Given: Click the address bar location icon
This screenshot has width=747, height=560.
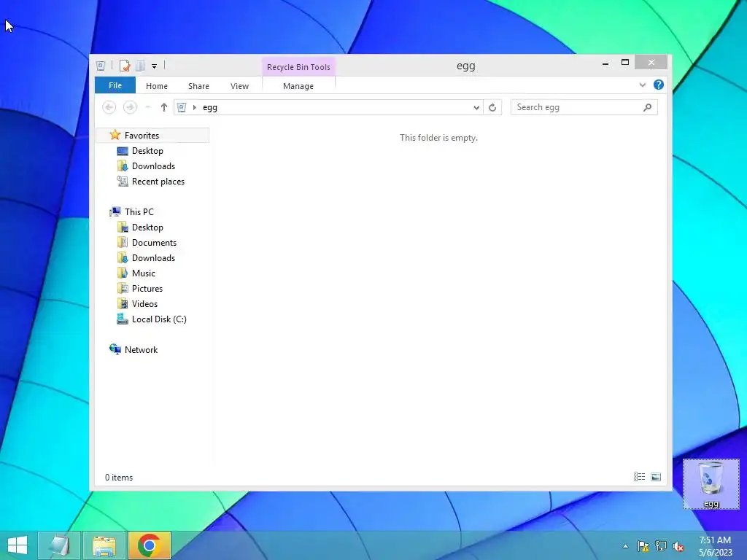Looking at the screenshot, I should click(x=182, y=107).
